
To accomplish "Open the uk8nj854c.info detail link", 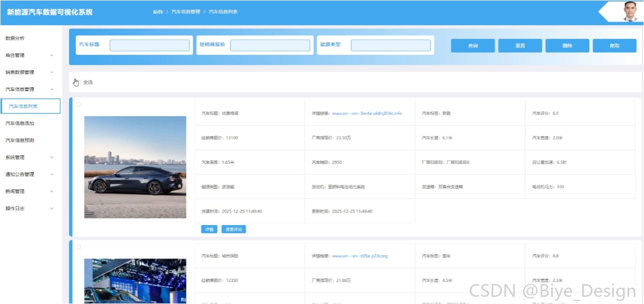I will [x=367, y=113].
